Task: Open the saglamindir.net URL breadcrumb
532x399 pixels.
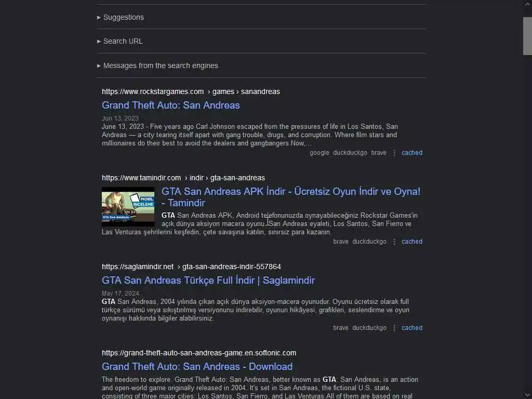Action: (191, 267)
